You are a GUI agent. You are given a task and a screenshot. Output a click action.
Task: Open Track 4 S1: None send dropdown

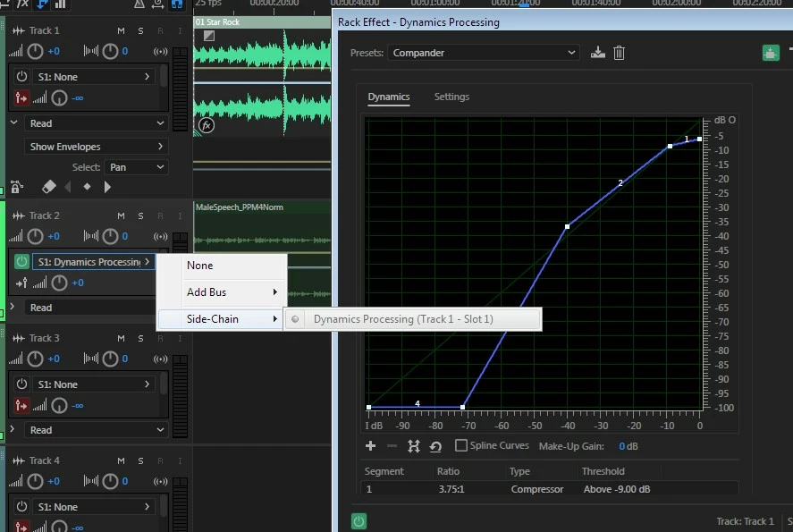point(94,507)
